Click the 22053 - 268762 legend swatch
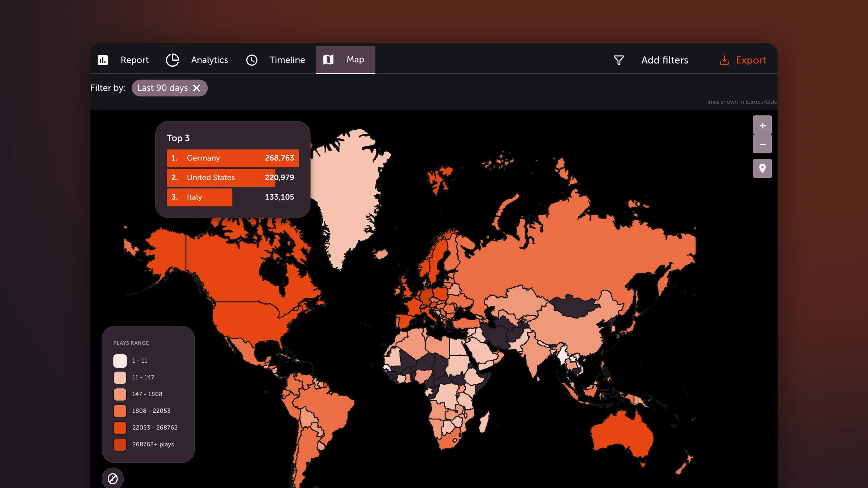Image resolution: width=868 pixels, height=488 pixels. [x=120, y=428]
